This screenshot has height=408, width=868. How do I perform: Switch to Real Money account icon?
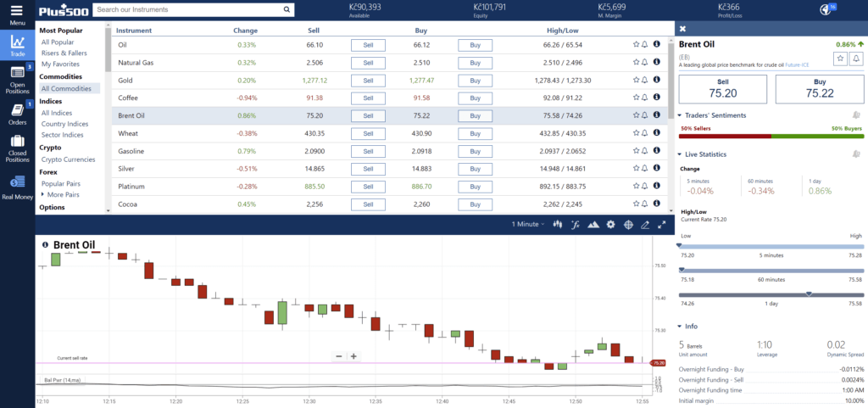coord(17,182)
